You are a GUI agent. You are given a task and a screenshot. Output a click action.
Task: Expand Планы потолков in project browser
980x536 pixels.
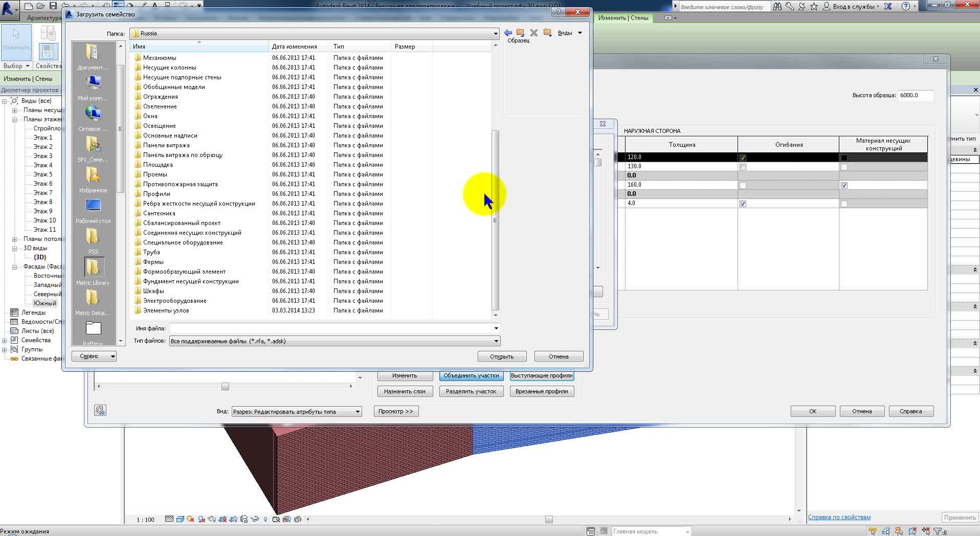pyautogui.click(x=14, y=239)
